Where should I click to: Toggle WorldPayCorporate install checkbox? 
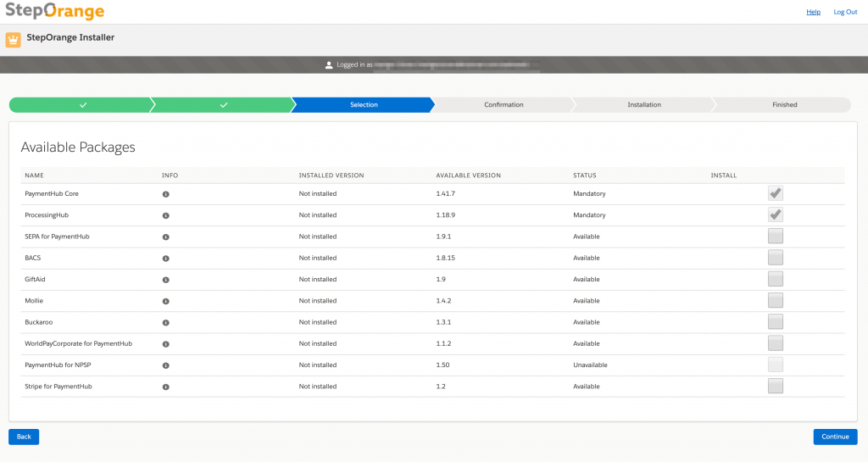click(x=775, y=343)
